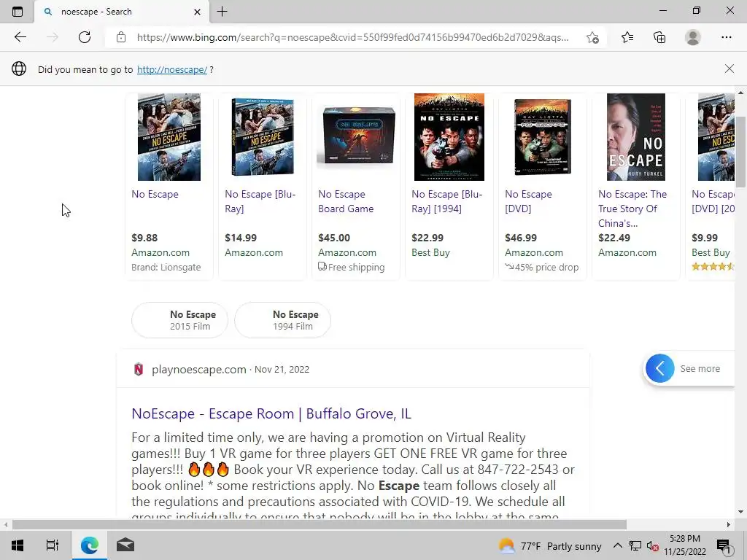Click the Brand: Lionsgate label
Screen dimensions: 747x560
tap(166, 267)
